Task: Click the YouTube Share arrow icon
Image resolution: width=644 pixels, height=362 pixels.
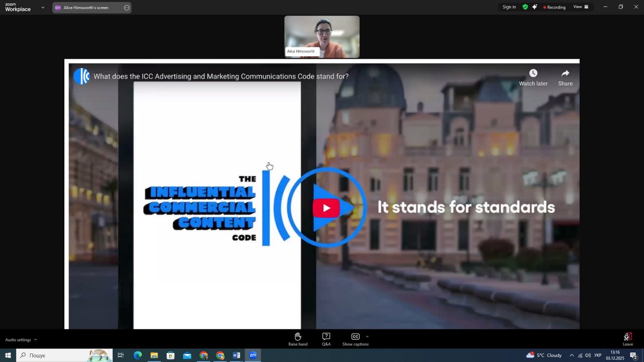Action: (x=565, y=73)
